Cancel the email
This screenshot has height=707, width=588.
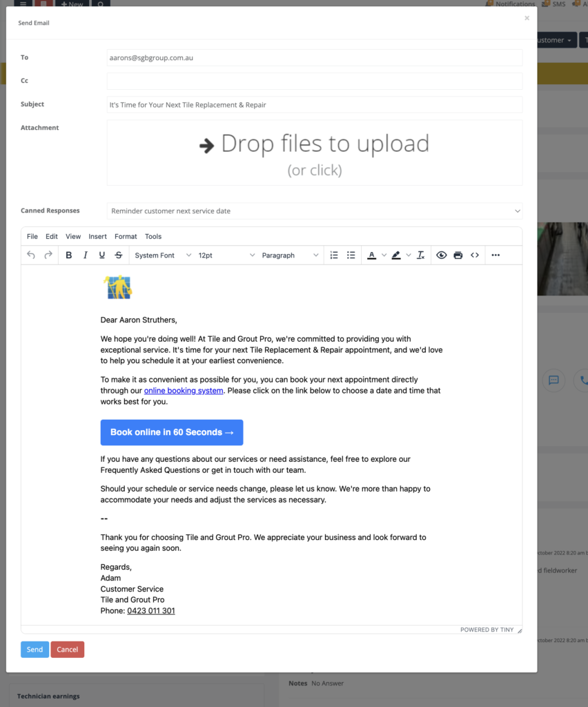click(x=67, y=649)
